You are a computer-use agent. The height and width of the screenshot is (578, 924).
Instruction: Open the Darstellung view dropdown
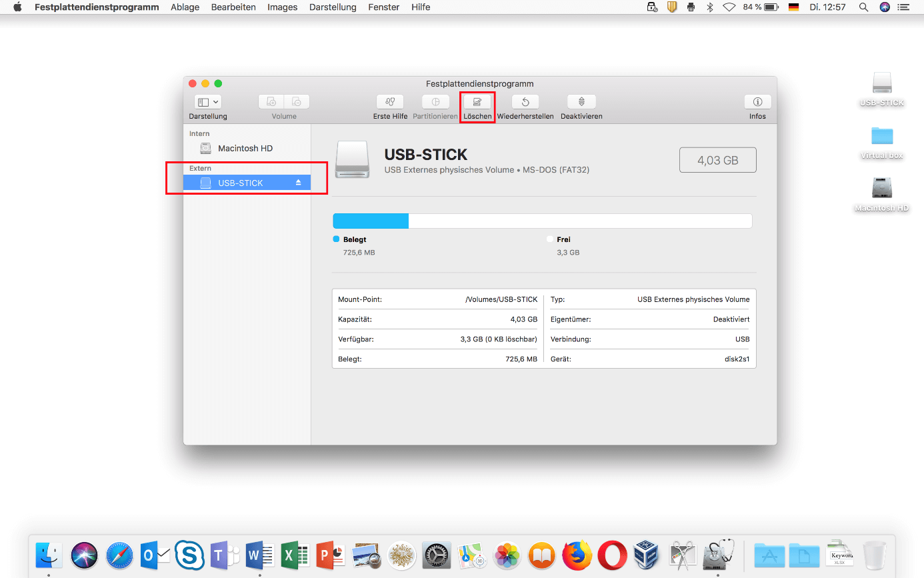(x=208, y=102)
